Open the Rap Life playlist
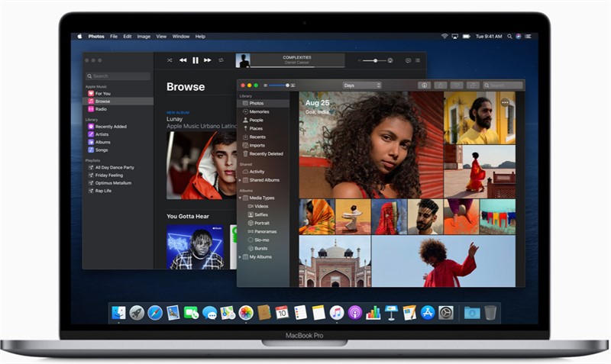 pyautogui.click(x=103, y=191)
